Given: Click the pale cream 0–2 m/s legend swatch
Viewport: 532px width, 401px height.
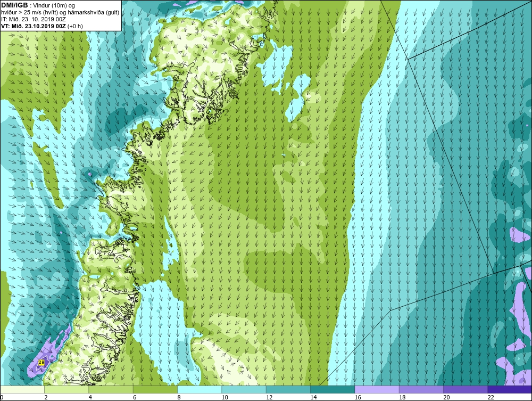Looking at the screenshot, I should point(22,389).
